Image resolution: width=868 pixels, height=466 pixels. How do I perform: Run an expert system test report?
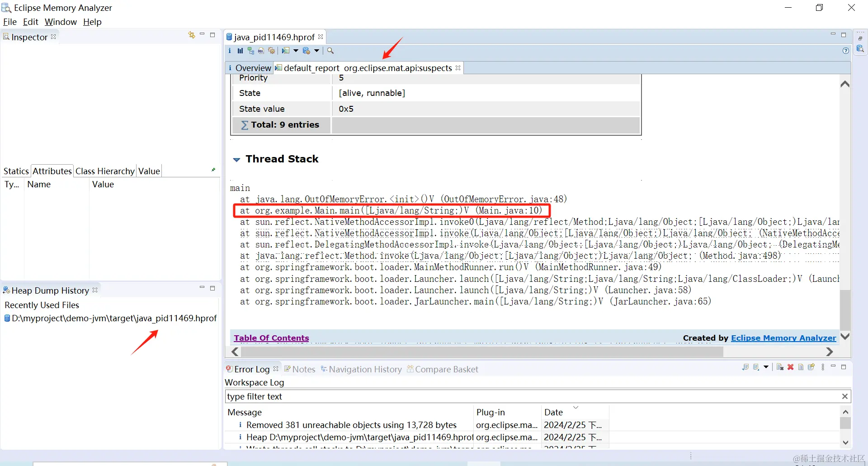click(x=286, y=51)
